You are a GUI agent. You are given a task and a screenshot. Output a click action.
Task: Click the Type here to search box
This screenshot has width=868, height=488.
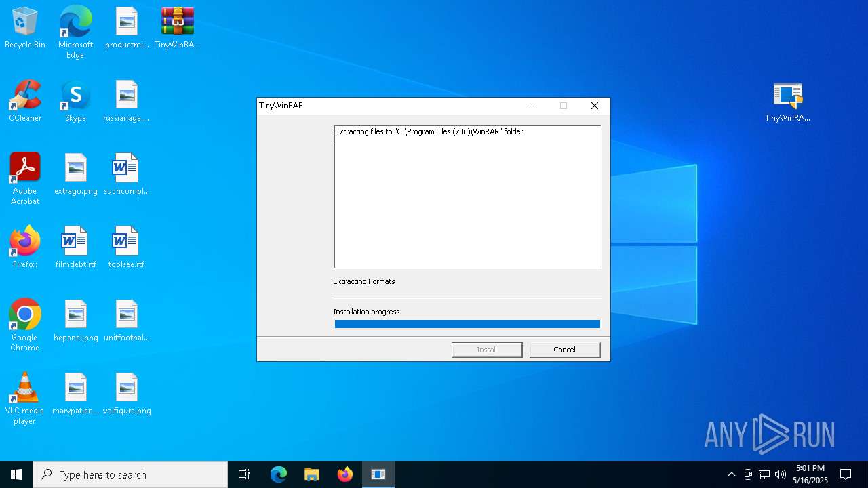click(130, 474)
